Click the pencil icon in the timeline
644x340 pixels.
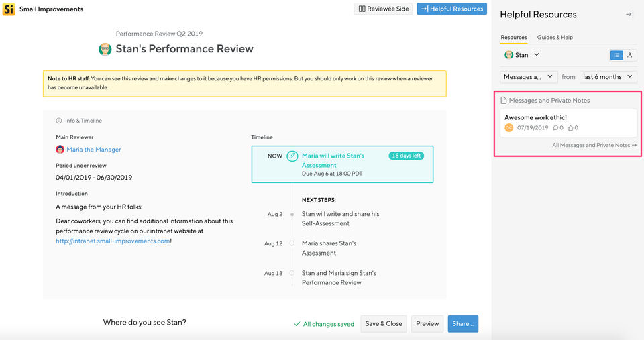coord(292,156)
